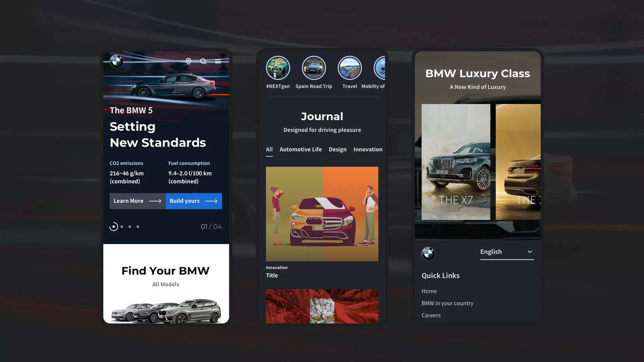The width and height of the screenshot is (644, 362).
Task: Click the CO2 emissions label
Action: coord(126,163)
